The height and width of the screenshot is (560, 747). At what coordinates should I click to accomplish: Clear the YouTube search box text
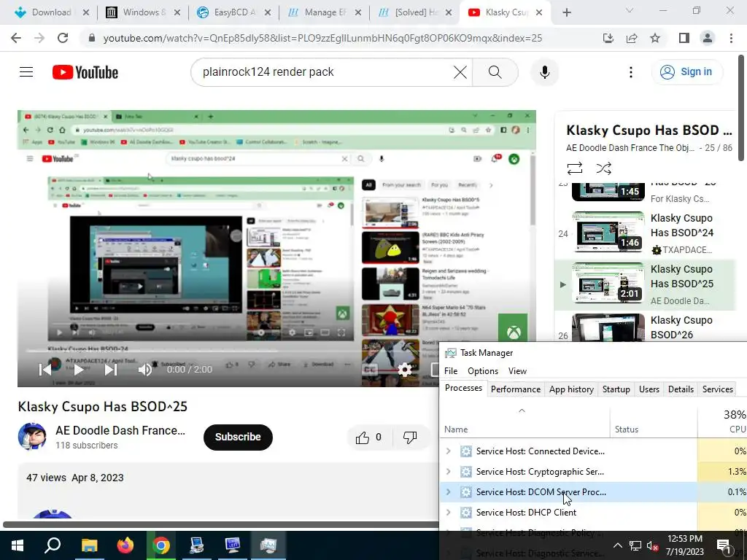coord(460,72)
